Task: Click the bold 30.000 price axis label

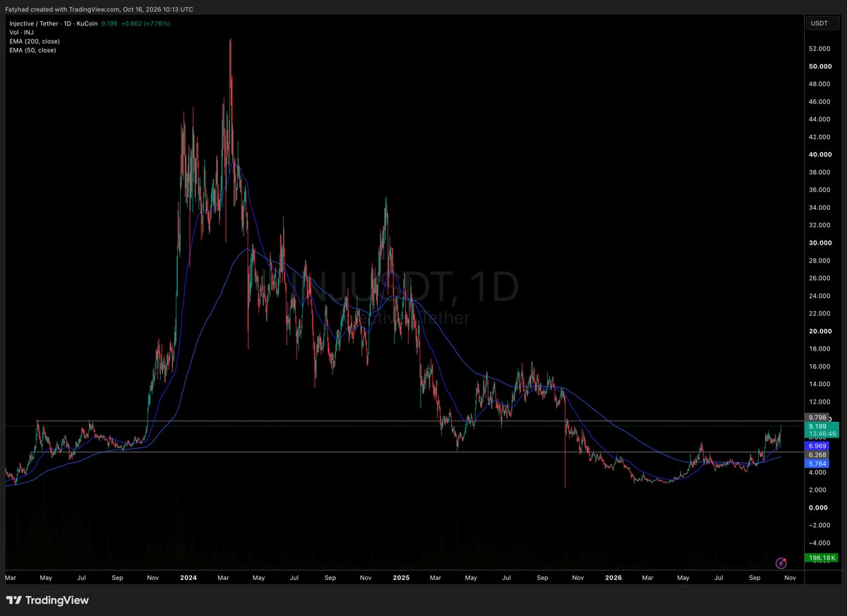Action: [819, 243]
